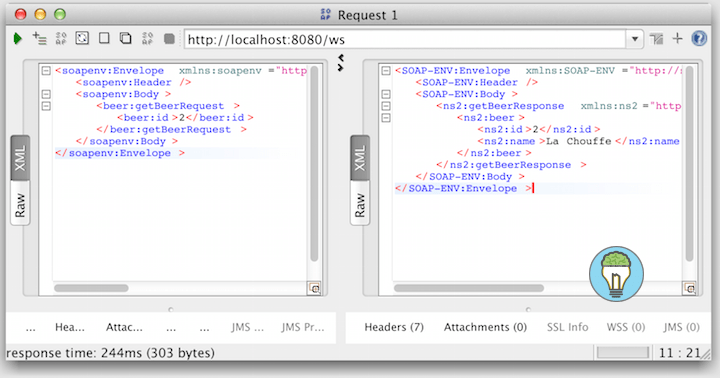Select the request XML side tab

20,158
